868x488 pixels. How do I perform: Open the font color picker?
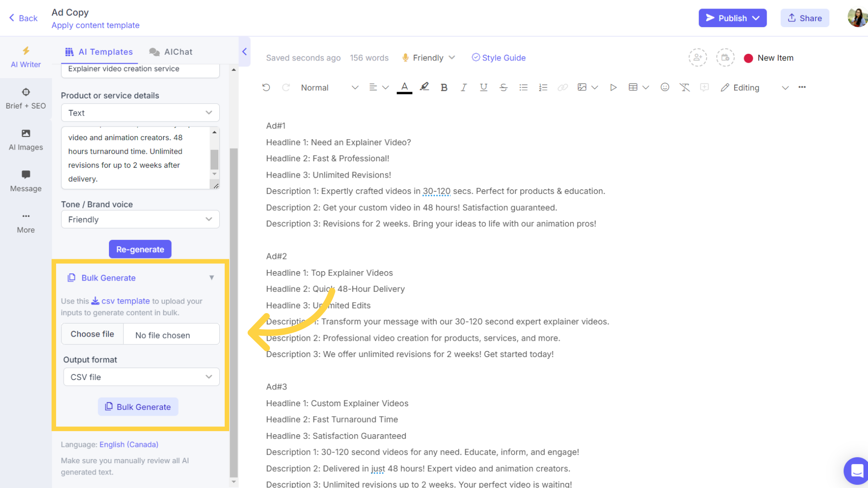(x=404, y=87)
